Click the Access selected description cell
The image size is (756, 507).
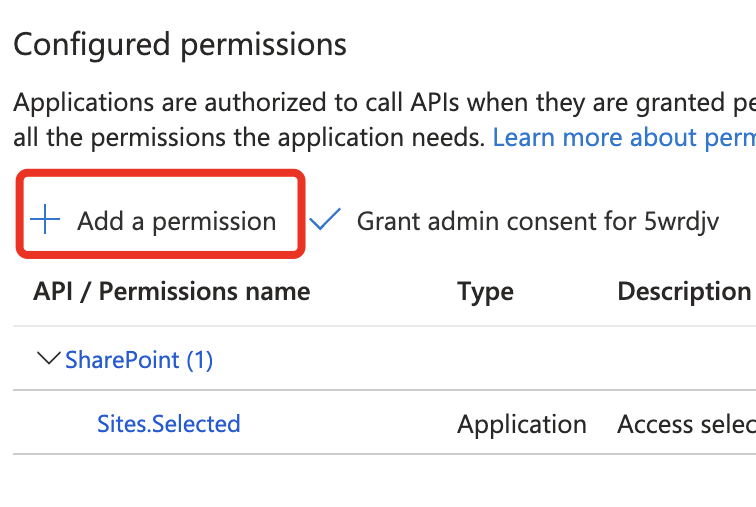click(685, 424)
